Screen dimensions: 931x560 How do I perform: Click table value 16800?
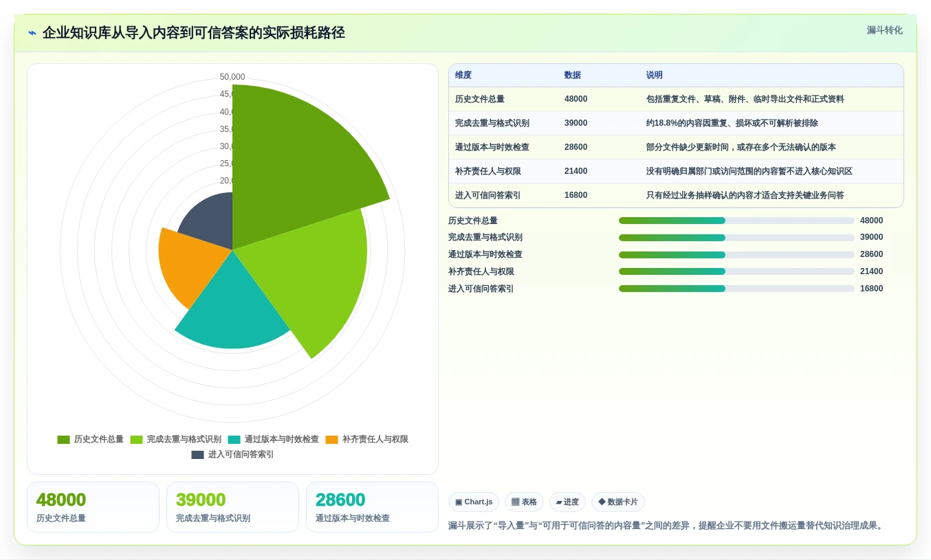tap(576, 196)
